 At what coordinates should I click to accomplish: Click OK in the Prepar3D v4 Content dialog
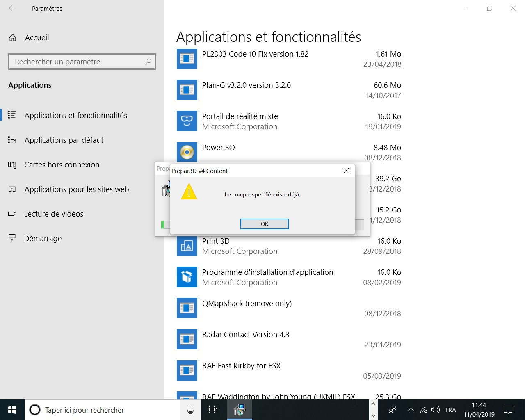(x=265, y=224)
